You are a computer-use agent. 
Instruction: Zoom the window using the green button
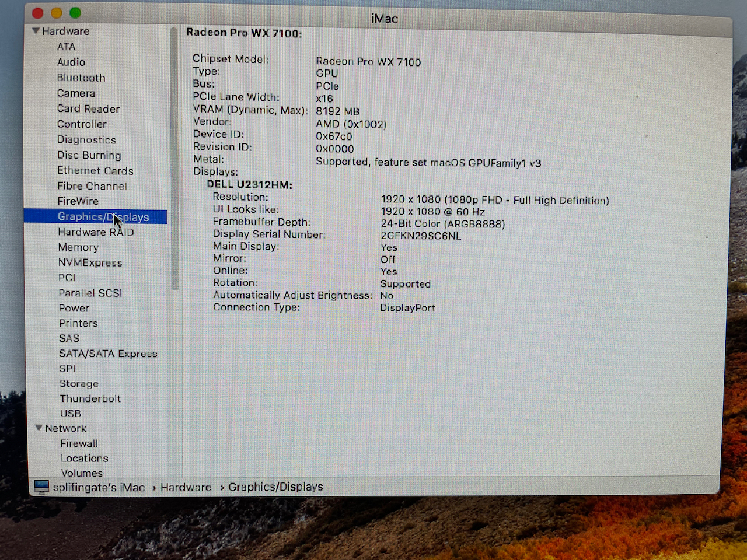click(75, 13)
